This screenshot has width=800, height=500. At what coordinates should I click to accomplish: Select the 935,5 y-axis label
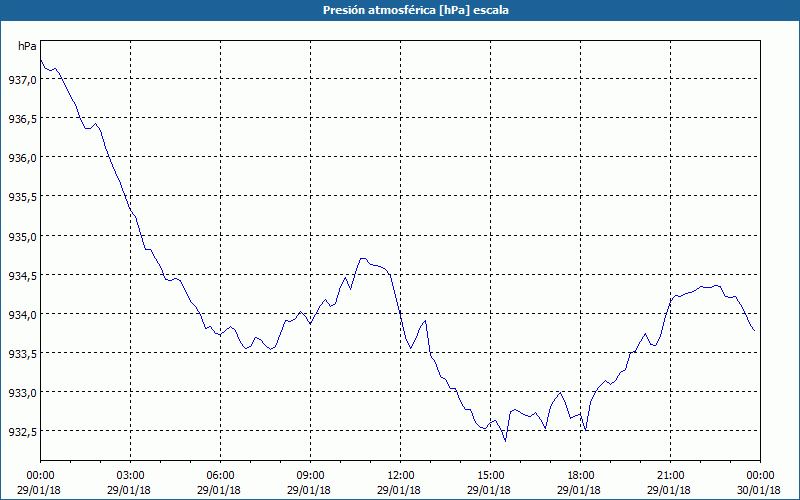(x=22, y=197)
